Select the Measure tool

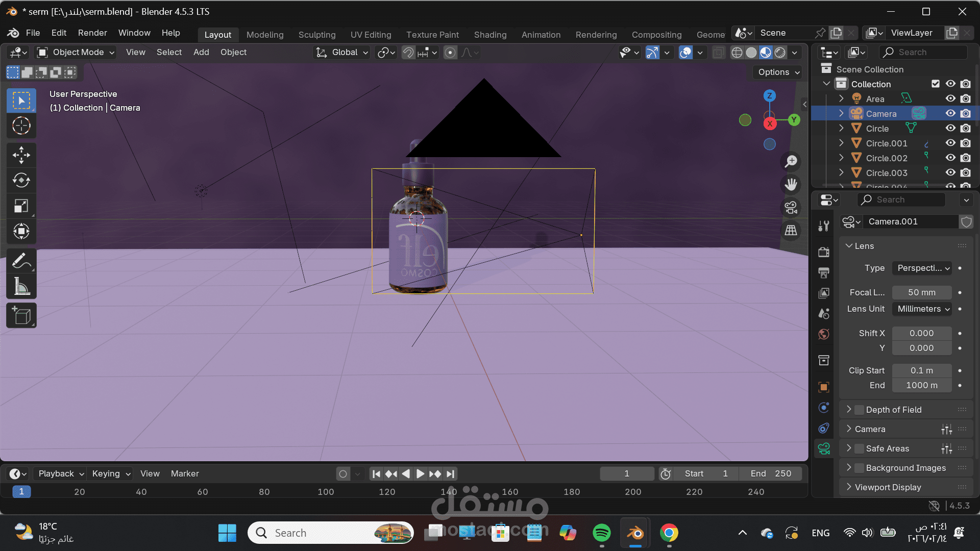21,287
